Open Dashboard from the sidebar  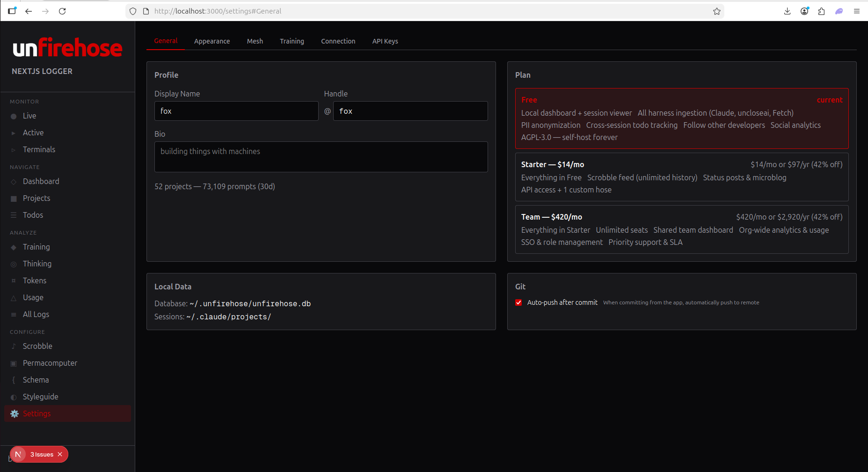41,181
